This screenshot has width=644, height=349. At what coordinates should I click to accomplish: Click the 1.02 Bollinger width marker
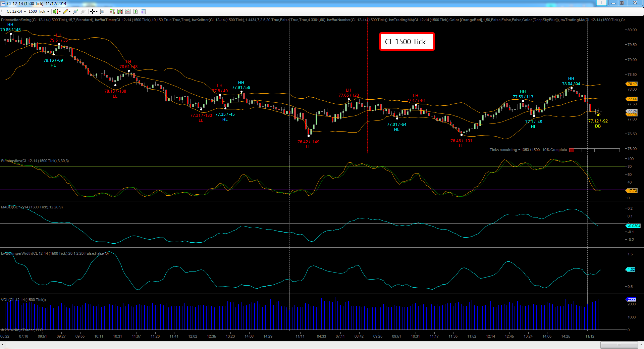click(x=631, y=269)
